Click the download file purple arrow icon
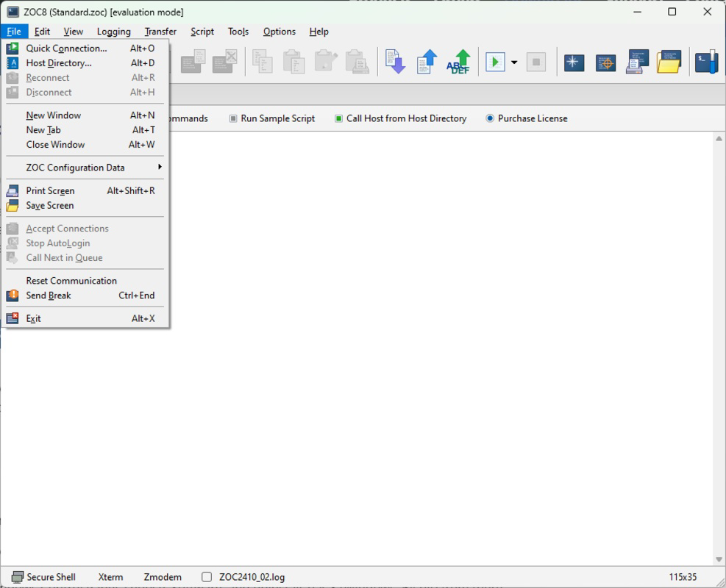This screenshot has width=726, height=588. coord(395,62)
